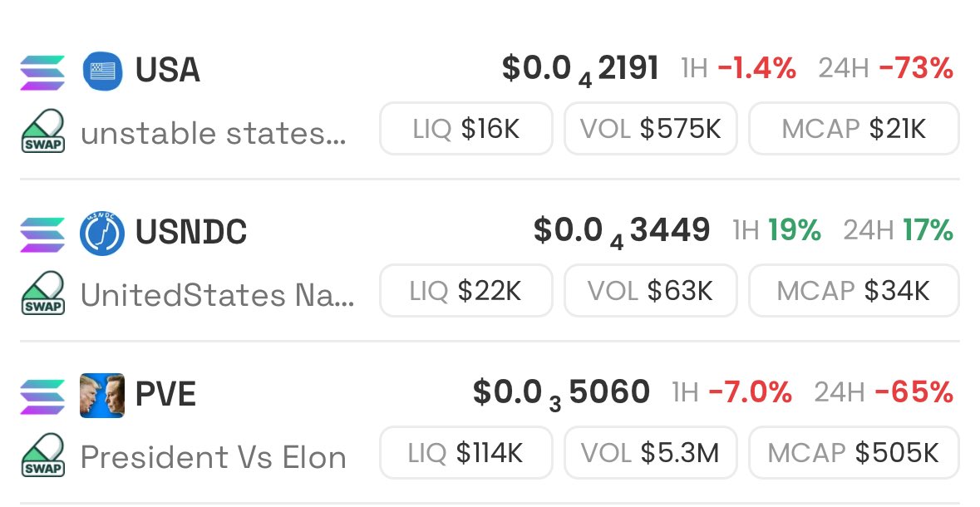980x507 pixels.
Task: Click the USNDC circular token logo
Action: (x=102, y=234)
